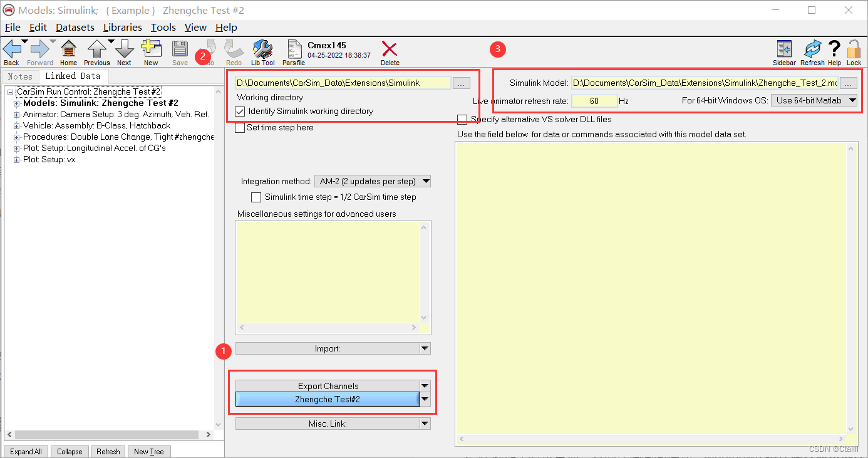Open the Edit menu

coord(38,28)
